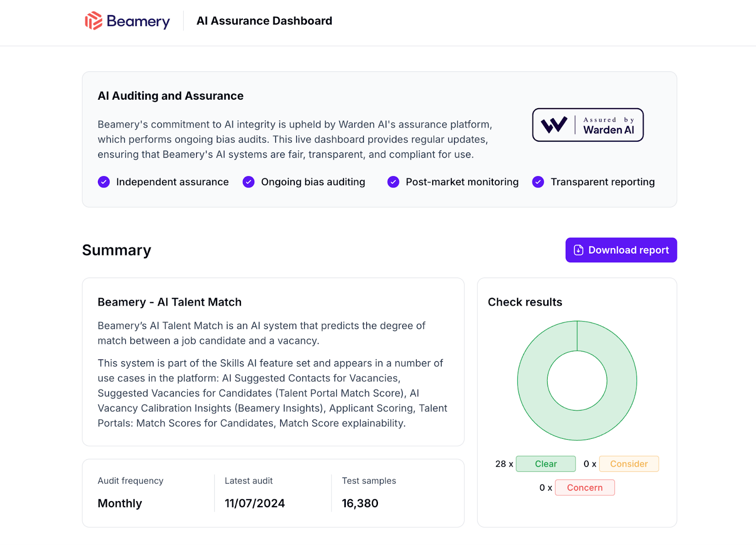Select the green Clear result badge
Screen dimensions: 756x545
click(x=546, y=464)
